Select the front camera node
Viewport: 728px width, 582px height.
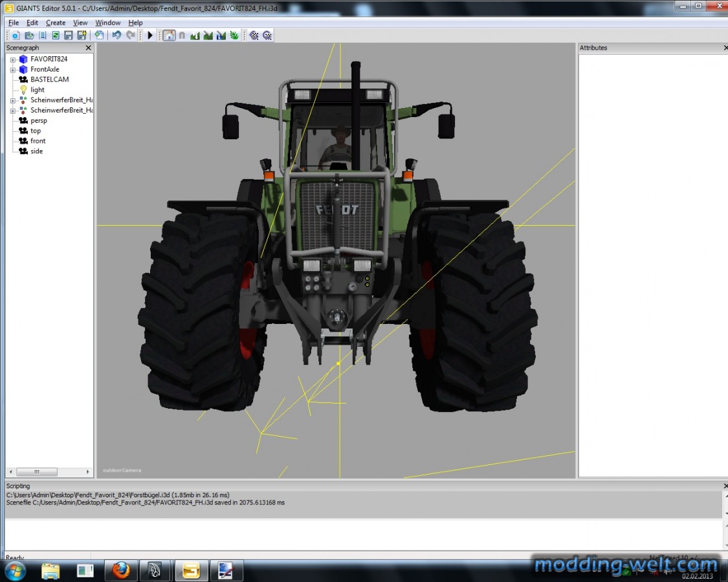click(x=38, y=140)
